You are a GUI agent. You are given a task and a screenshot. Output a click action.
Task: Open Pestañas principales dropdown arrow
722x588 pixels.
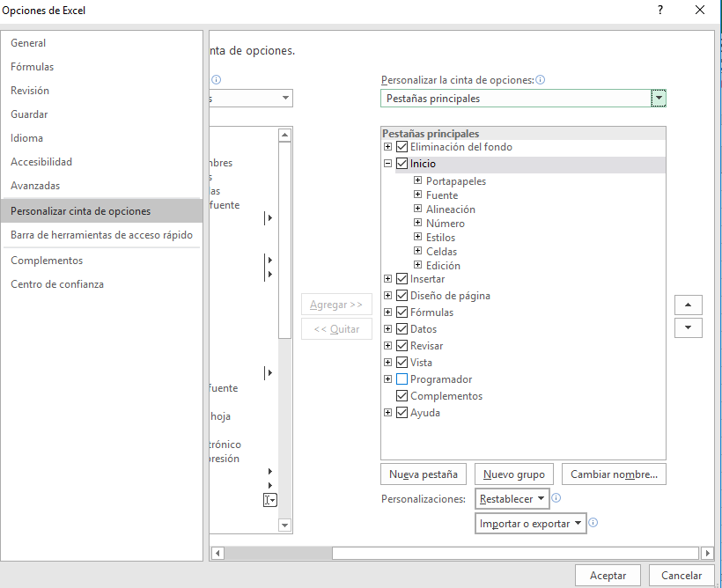pyautogui.click(x=659, y=98)
